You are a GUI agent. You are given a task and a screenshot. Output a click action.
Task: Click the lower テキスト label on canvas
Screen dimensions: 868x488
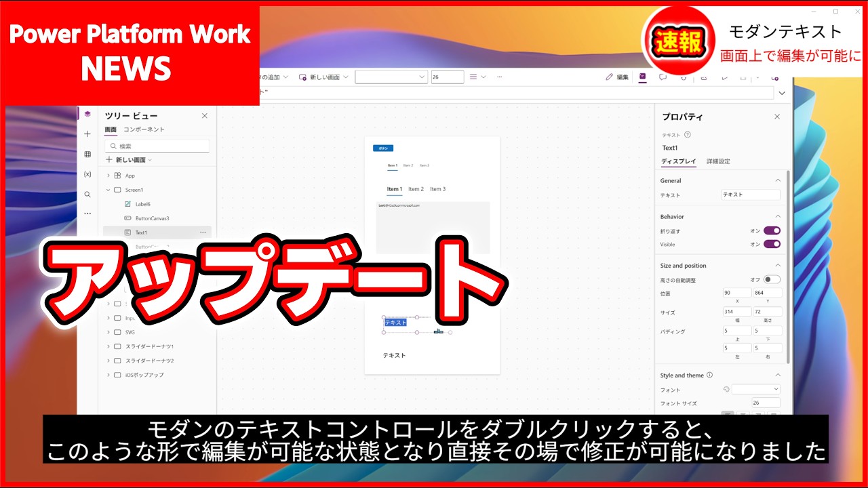pos(394,355)
